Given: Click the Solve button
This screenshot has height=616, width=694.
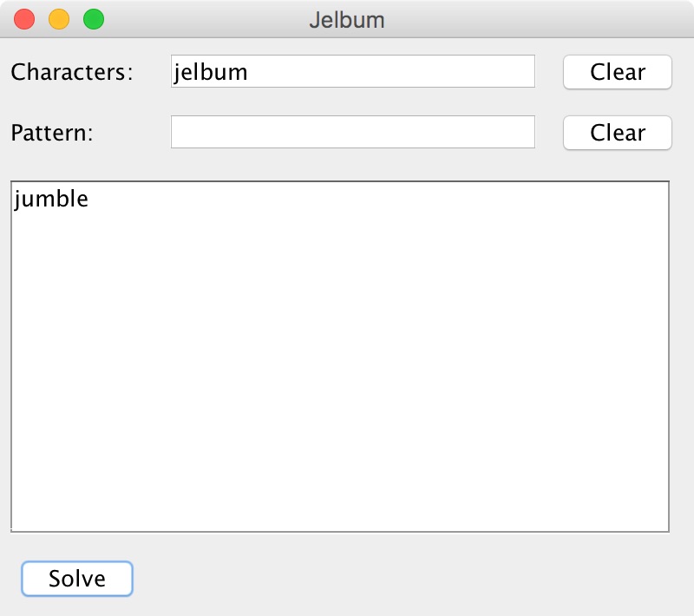Looking at the screenshot, I should (x=77, y=579).
